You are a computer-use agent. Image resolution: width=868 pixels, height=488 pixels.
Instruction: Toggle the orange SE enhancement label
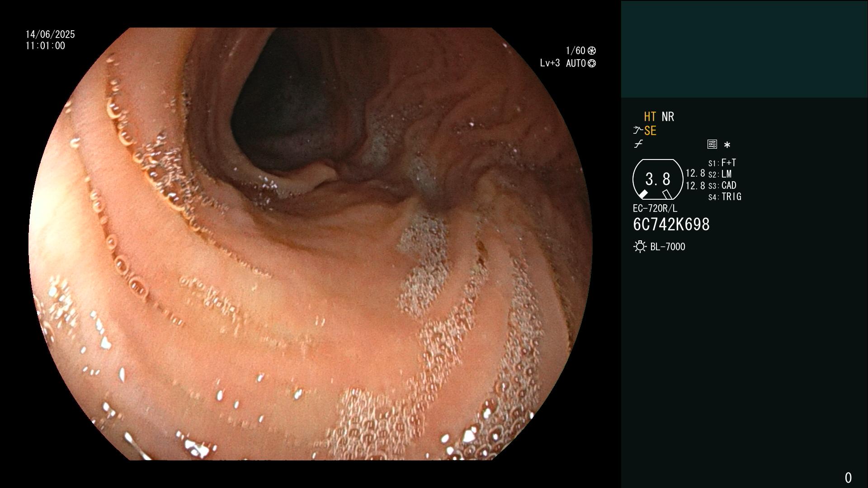[650, 131]
